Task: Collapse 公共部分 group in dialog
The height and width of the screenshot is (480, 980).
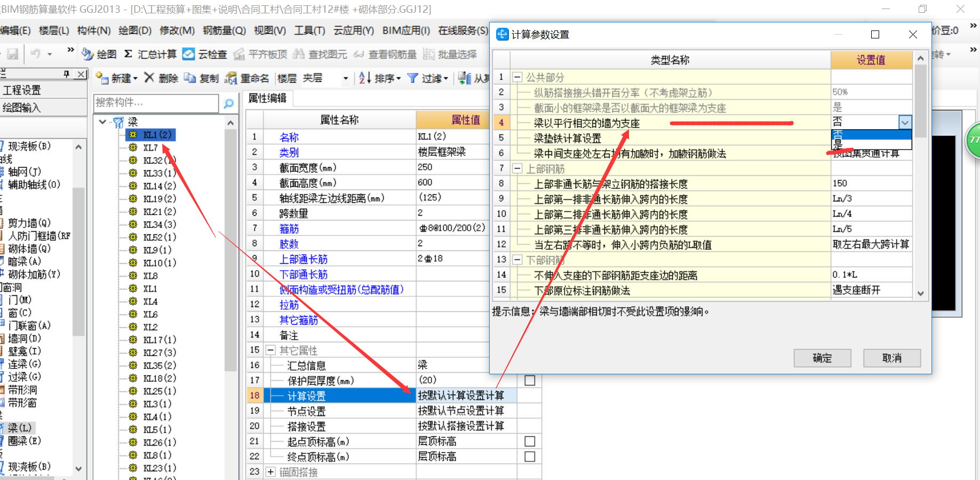Action: pyautogui.click(x=517, y=77)
